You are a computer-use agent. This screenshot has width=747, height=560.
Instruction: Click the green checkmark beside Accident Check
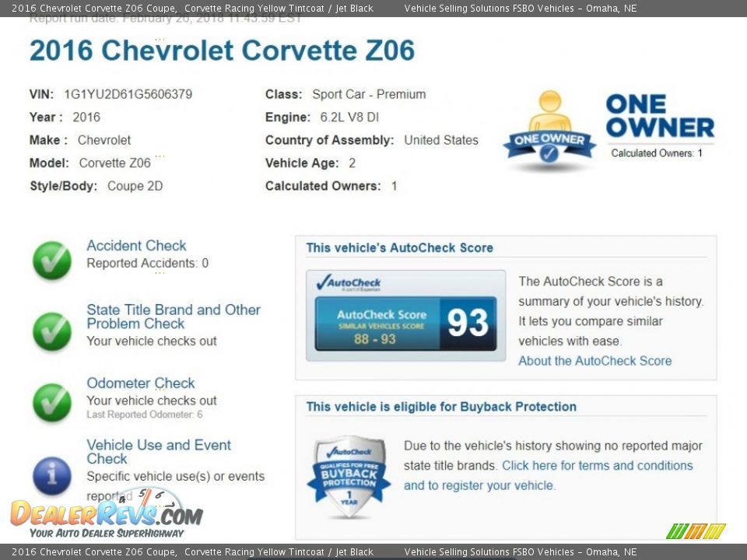tap(52, 261)
